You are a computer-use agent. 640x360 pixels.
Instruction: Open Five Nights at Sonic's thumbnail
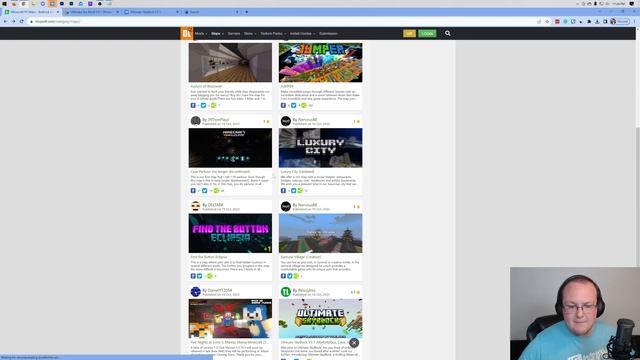coord(230,318)
